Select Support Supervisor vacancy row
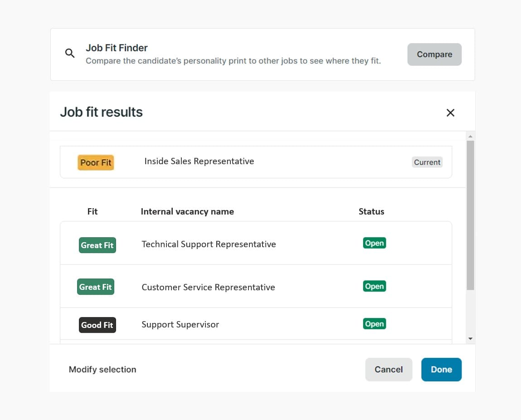This screenshot has height=420, width=521. pos(180,324)
